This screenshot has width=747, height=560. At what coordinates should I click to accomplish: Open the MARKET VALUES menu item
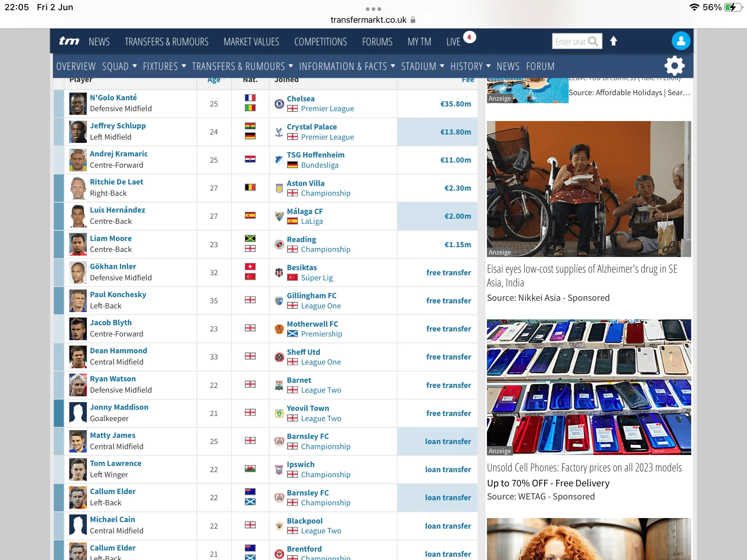coord(251,42)
